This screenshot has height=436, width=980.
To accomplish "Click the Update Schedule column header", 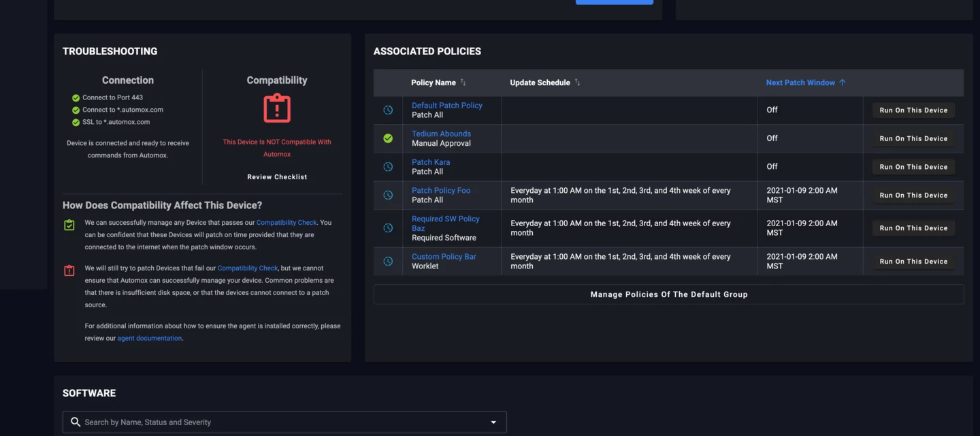I will tap(540, 82).
